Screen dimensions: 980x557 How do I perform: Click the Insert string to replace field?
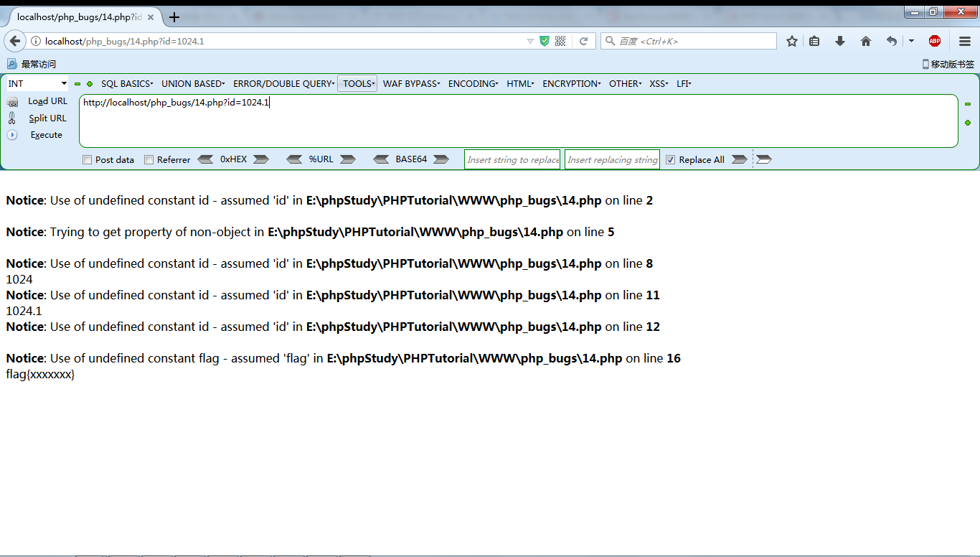coord(512,159)
